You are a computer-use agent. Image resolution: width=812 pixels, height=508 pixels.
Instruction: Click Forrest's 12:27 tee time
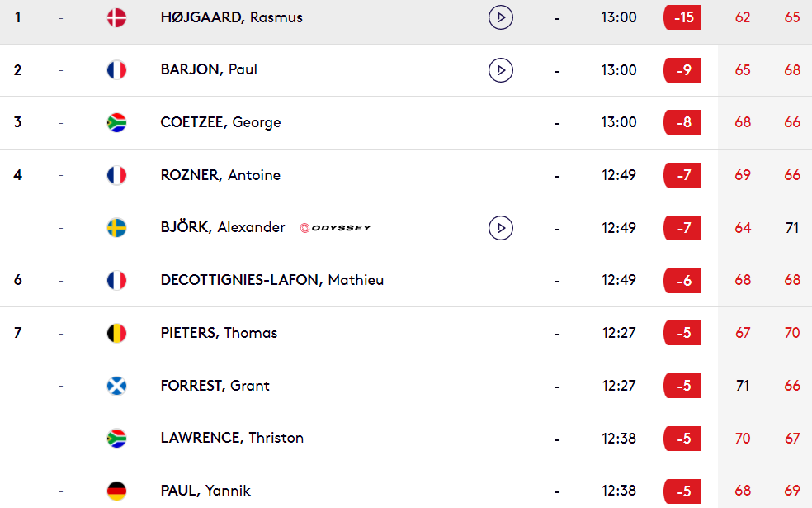[619, 386]
